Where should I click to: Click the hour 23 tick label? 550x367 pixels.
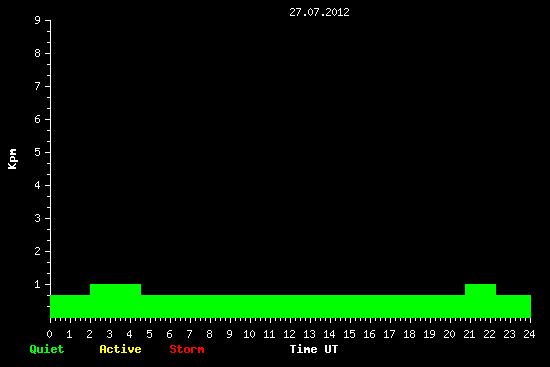(x=509, y=334)
